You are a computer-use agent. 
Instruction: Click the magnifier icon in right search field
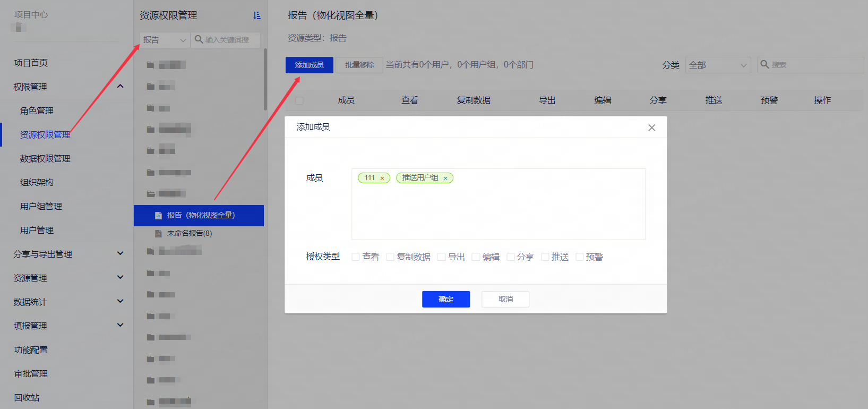764,64
